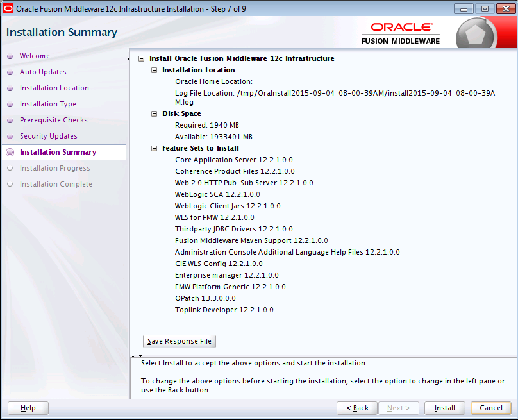Viewport: 518px width, 420px height.
Task: Click the Installation Progress step bullet icon
Action: click(10, 168)
